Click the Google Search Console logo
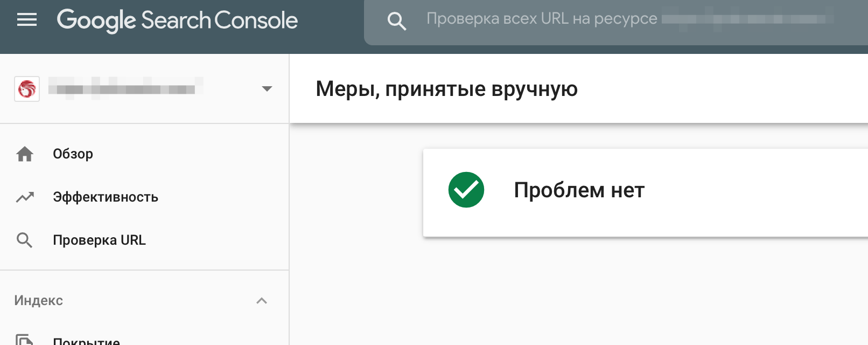 point(177,20)
